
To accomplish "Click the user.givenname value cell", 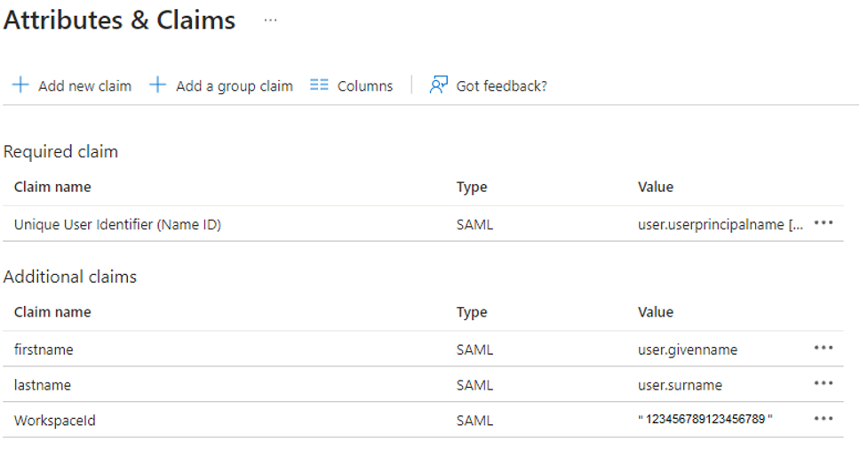I will coord(687,350).
